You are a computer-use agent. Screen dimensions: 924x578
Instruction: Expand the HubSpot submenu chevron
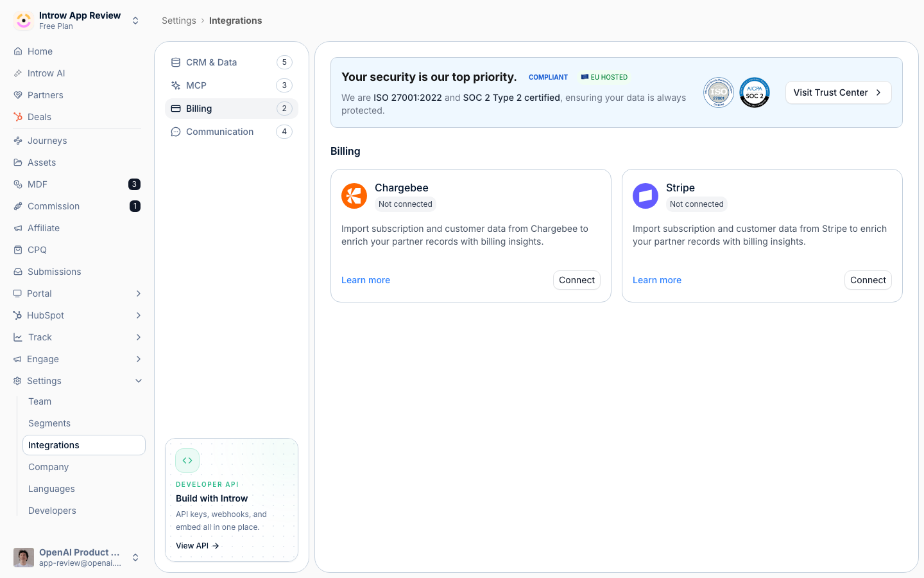pos(139,315)
